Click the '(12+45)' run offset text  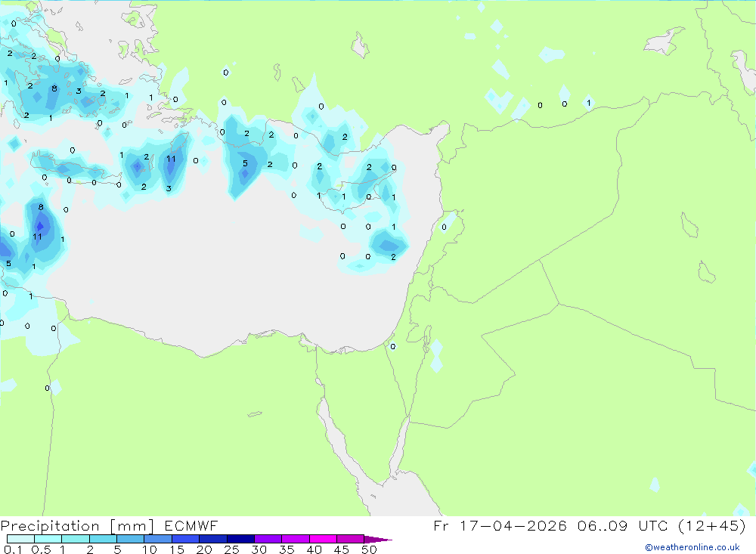pyautogui.click(x=711, y=525)
